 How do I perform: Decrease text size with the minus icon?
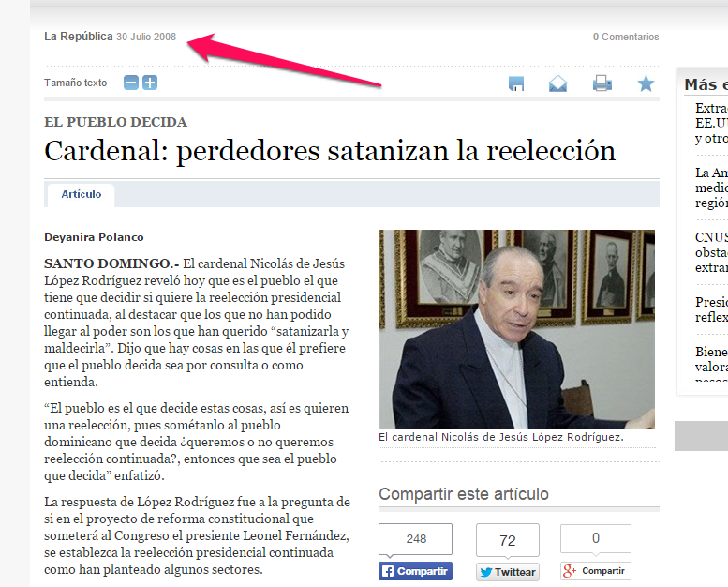tap(131, 83)
